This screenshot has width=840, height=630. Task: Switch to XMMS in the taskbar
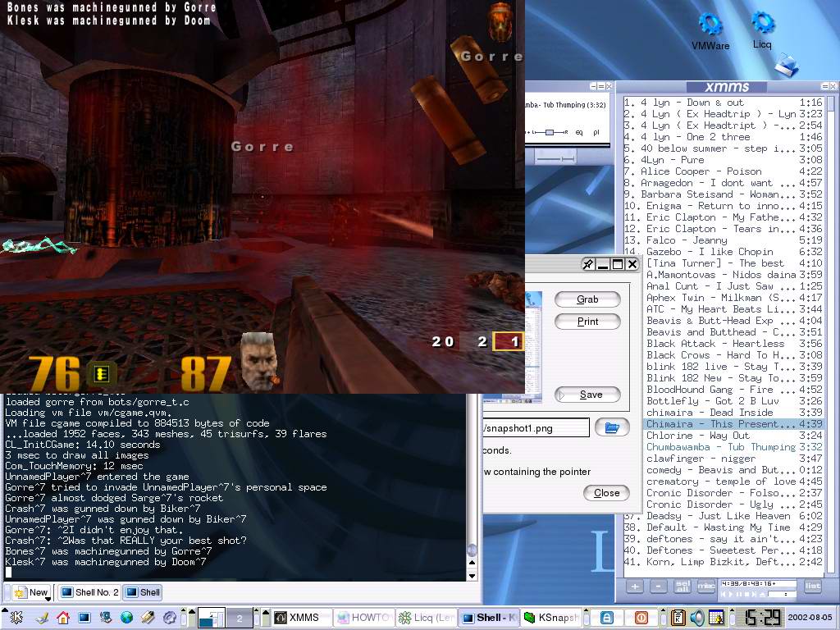[x=300, y=618]
